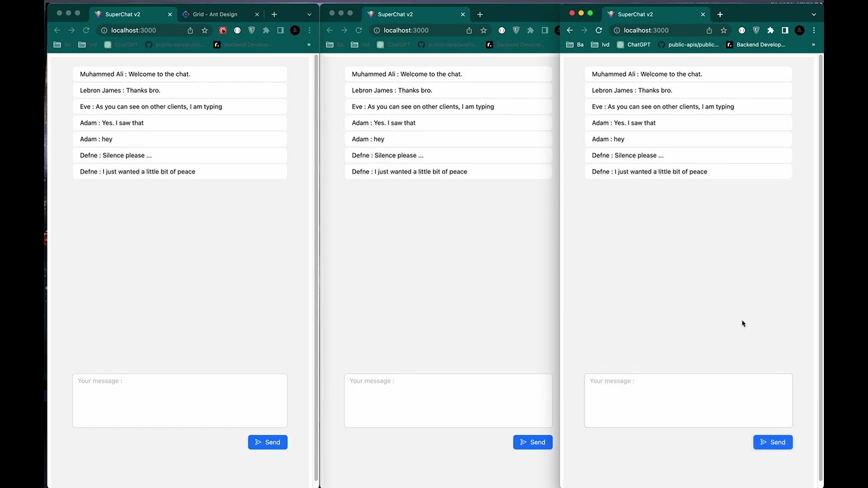868x488 pixels.
Task: Open Ba bookmark folder in right window
Action: pyautogui.click(x=575, y=45)
